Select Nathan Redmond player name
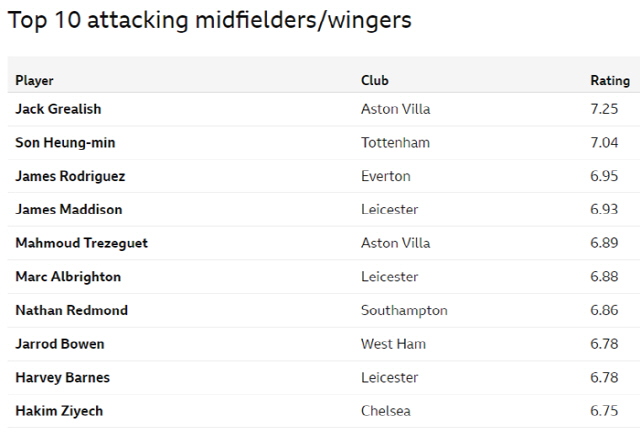 (x=72, y=310)
